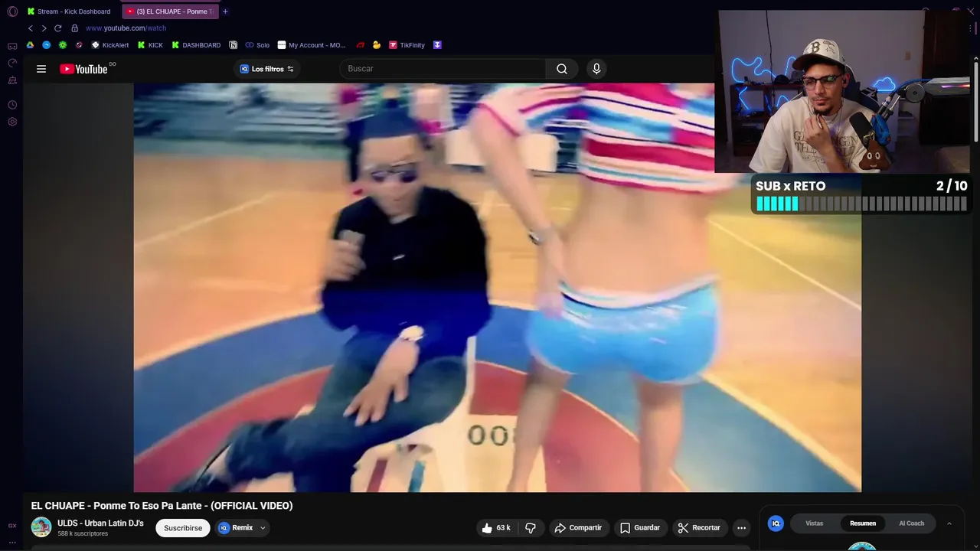Open the Notion bookmark icon
The width and height of the screenshot is (980, 551).
(234, 45)
